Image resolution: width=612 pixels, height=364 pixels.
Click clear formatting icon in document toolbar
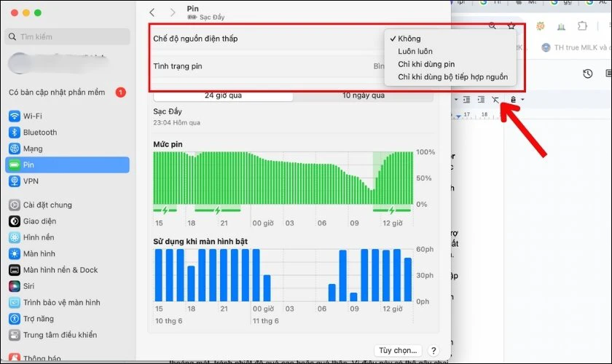(495, 100)
